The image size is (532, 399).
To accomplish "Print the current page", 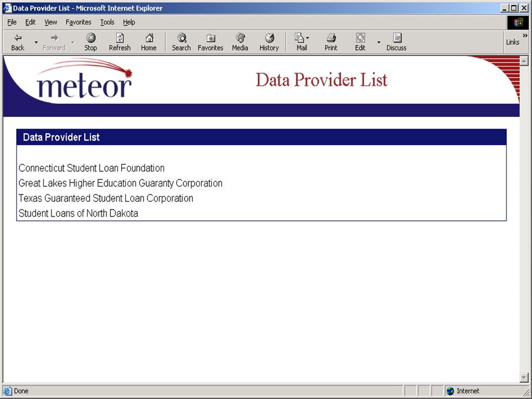I will [331, 42].
